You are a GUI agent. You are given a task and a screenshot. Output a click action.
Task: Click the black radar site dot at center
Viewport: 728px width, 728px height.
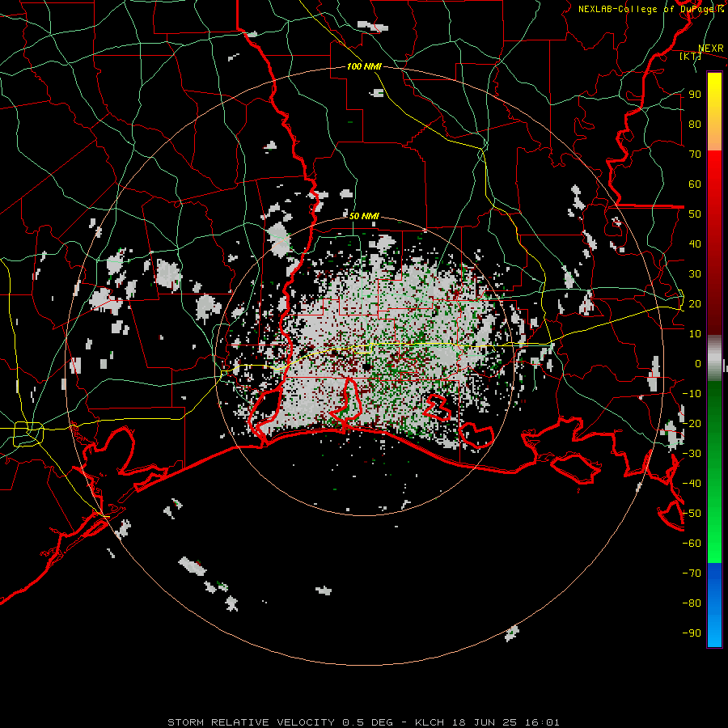tap(366, 367)
